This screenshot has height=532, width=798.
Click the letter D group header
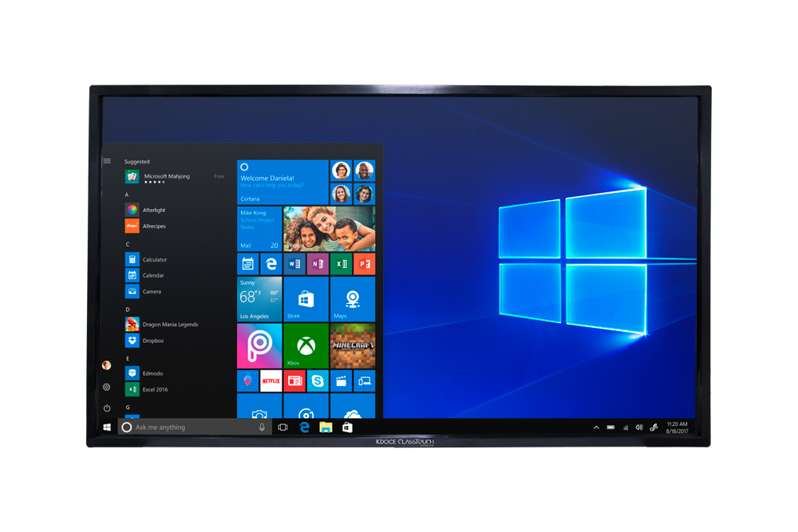click(x=127, y=309)
